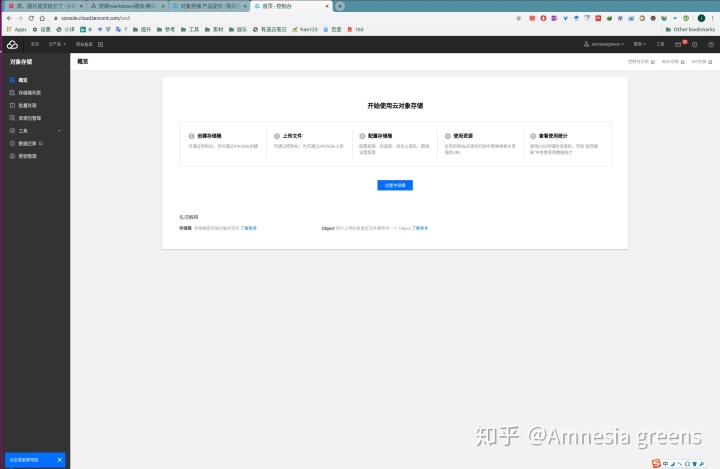This screenshot has width=720, height=469.
Task: Expand the 工具 sidebar submenu arrow
Action: [x=59, y=131]
